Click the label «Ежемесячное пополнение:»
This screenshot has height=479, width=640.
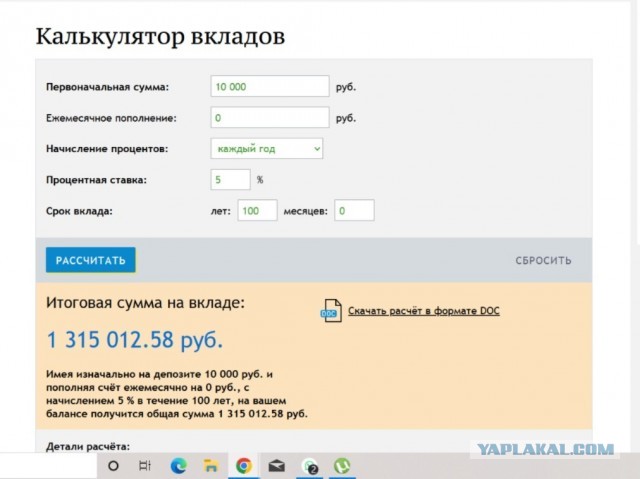(111, 118)
